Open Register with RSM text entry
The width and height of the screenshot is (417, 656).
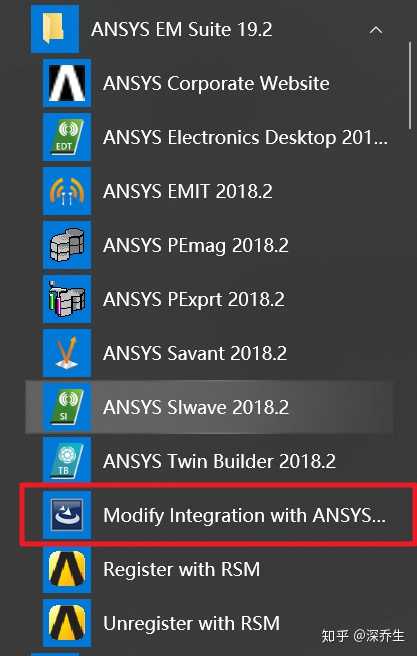[x=182, y=569]
